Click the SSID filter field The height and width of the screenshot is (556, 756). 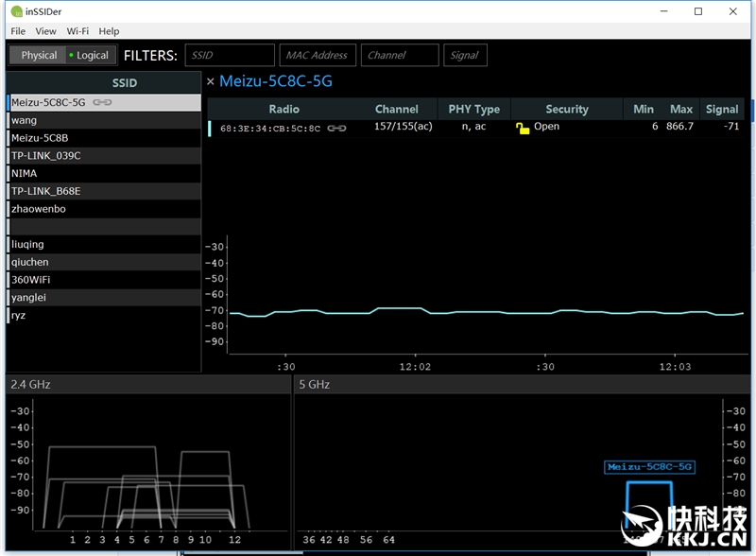(230, 55)
